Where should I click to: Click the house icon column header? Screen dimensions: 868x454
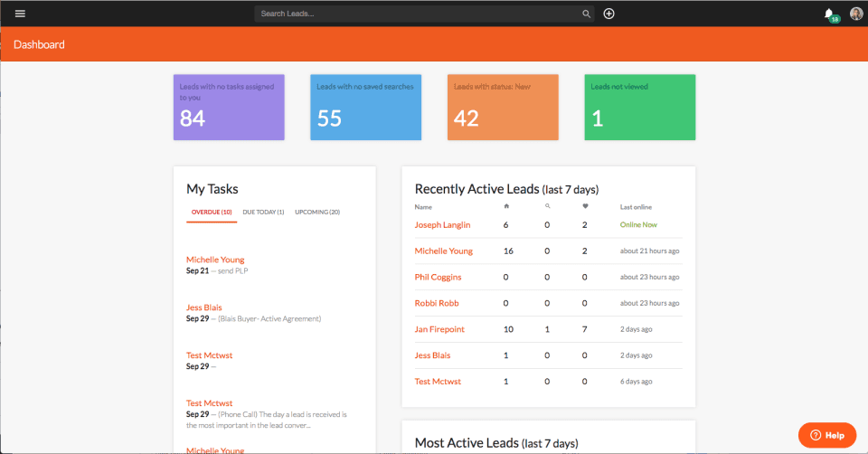(506, 207)
